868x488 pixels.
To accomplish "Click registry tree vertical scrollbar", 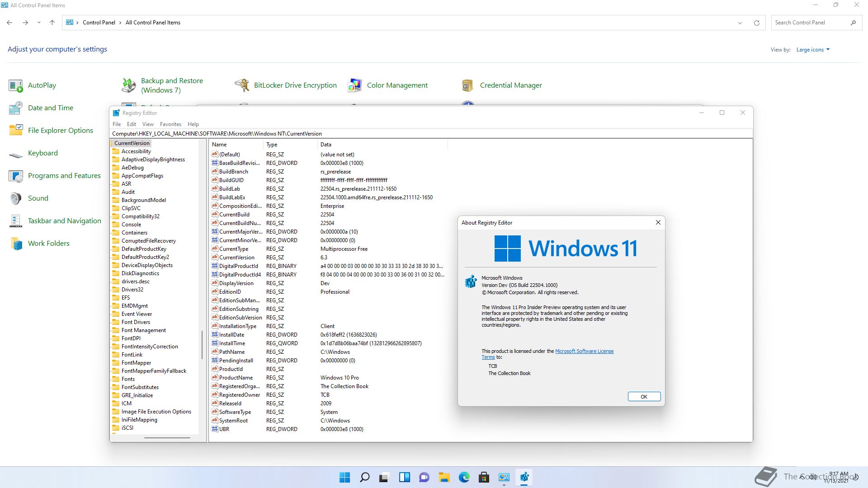I will pyautogui.click(x=202, y=345).
